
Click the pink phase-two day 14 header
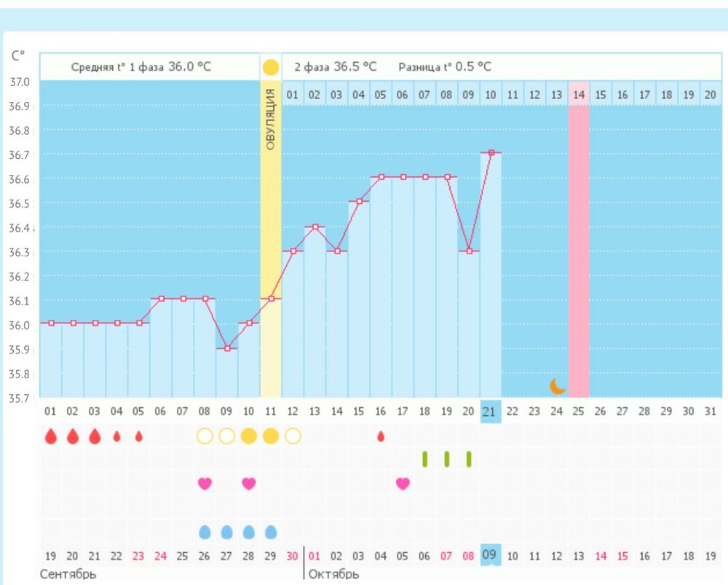(579, 94)
